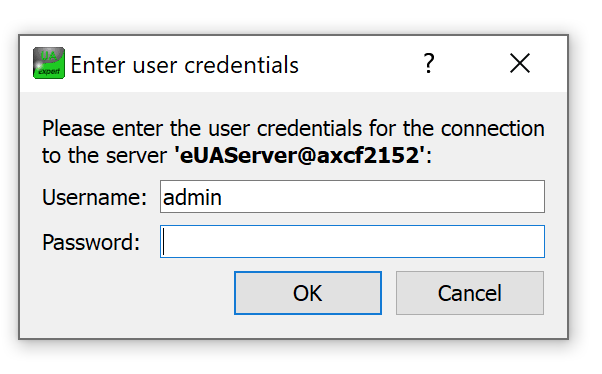Click the word "connection" in the prompt
Screen dimensions: 602x374
click(493, 128)
